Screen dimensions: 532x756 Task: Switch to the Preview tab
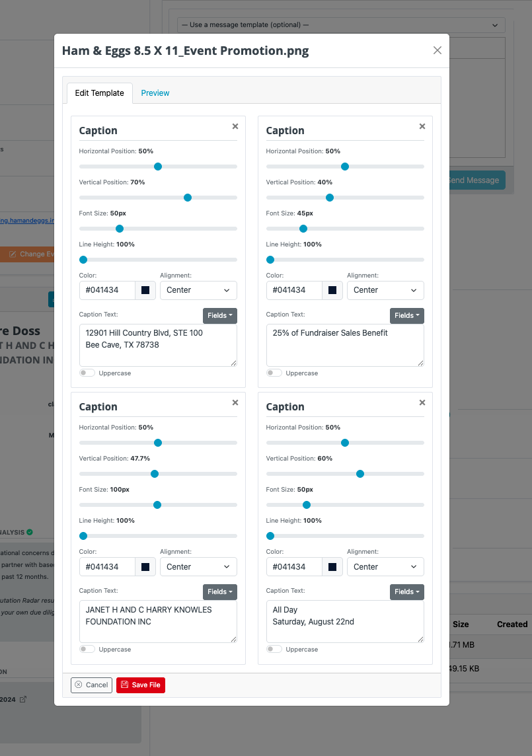155,93
